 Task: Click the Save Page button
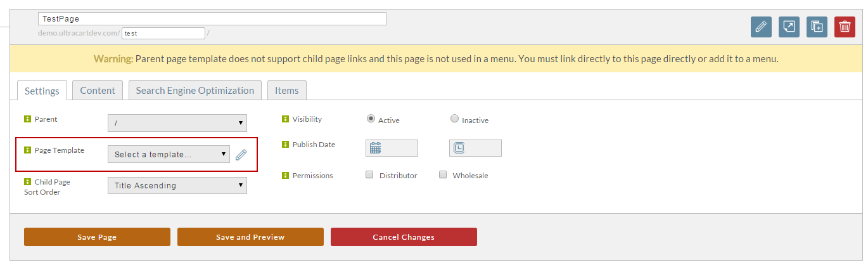click(x=97, y=237)
